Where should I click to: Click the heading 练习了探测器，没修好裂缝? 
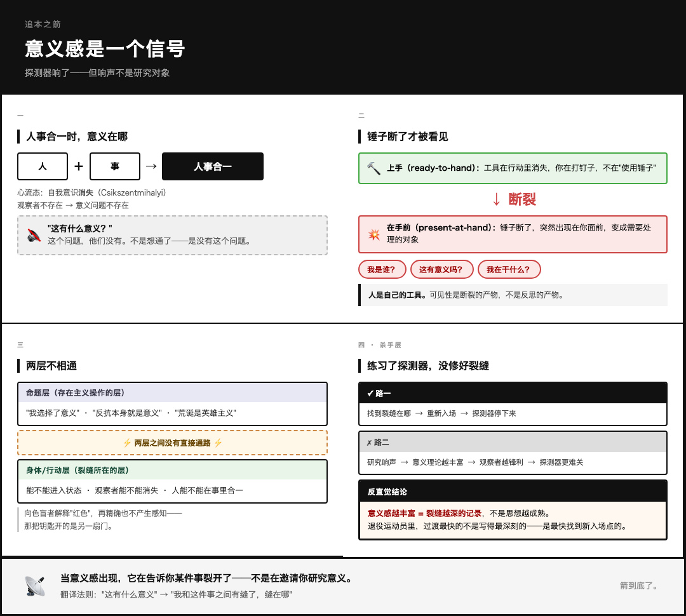(428, 366)
